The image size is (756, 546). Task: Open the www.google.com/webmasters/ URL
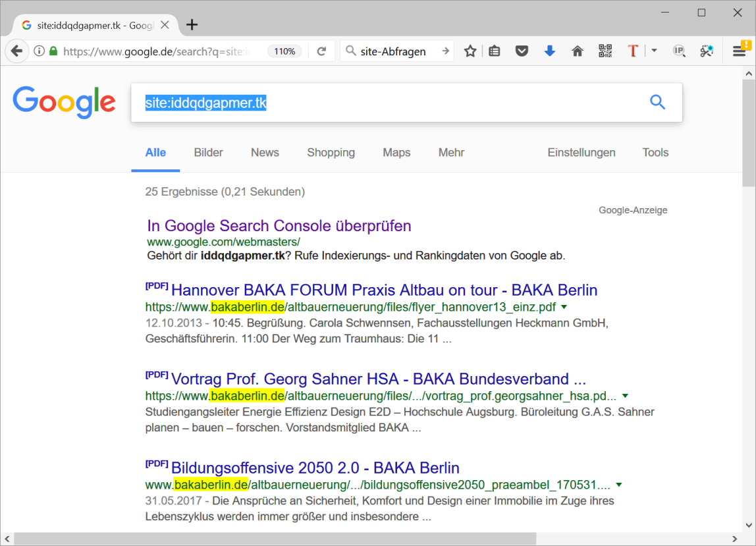pos(224,242)
